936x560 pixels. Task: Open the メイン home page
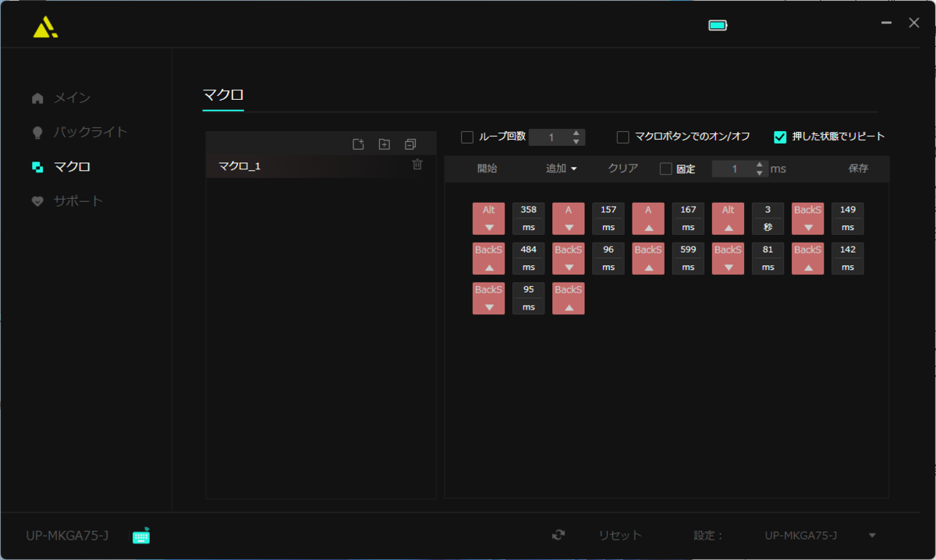(61, 98)
